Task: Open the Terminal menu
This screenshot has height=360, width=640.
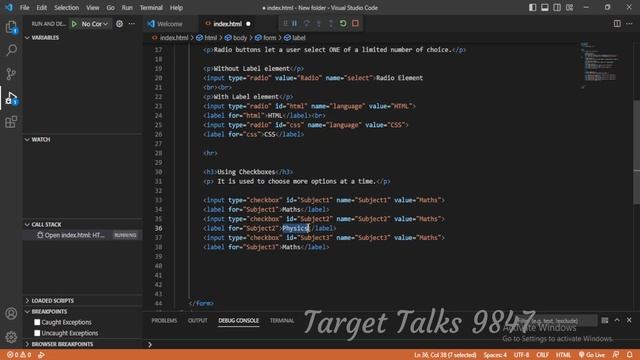Action: [151, 7]
